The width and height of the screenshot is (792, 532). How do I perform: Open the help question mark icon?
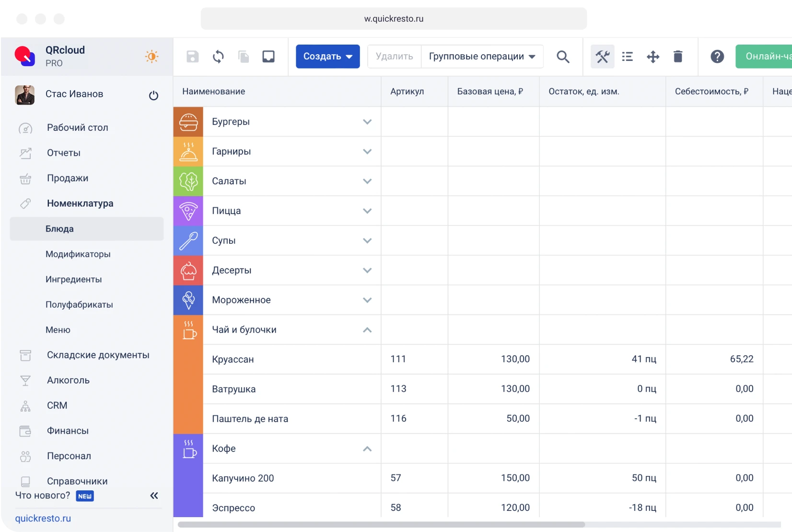[717, 57]
